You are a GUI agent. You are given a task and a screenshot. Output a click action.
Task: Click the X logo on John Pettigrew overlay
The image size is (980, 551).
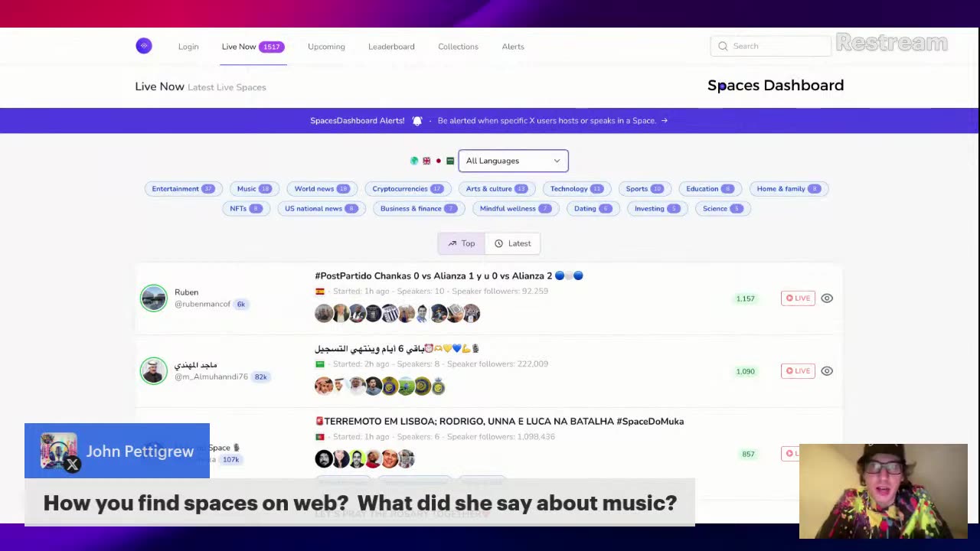tap(73, 464)
